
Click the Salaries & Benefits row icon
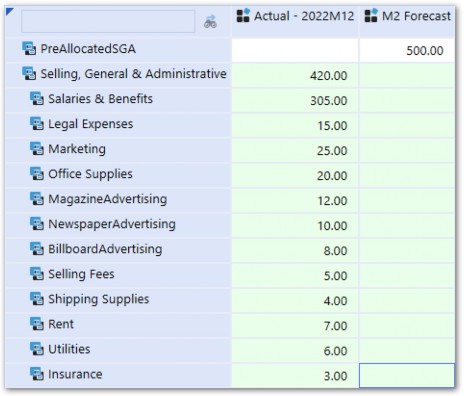click(x=37, y=99)
